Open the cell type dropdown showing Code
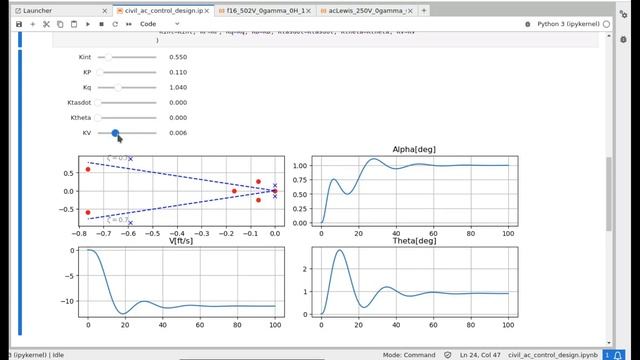 (159, 24)
